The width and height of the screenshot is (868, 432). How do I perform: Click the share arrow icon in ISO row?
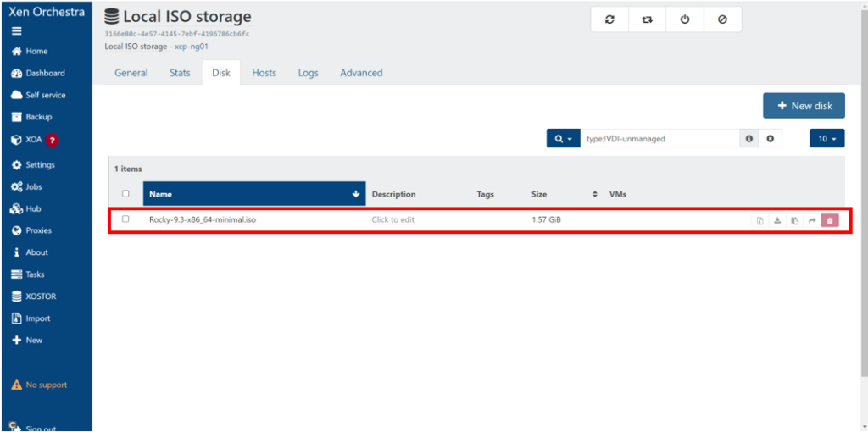811,220
